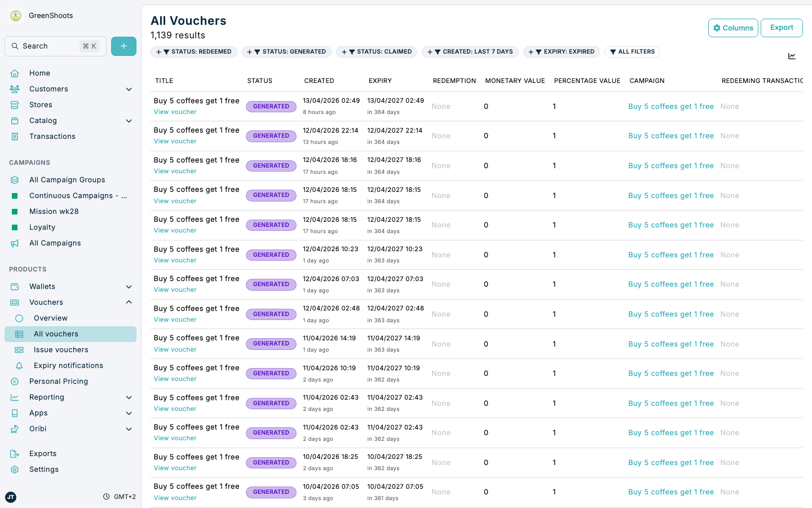
Task: Expand the Reporting menu
Action: tap(129, 397)
